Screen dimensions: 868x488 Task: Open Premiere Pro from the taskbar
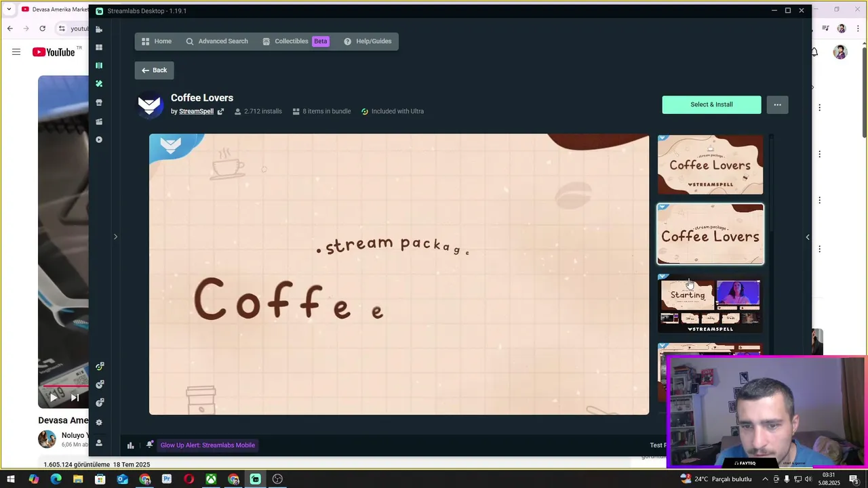click(x=167, y=479)
